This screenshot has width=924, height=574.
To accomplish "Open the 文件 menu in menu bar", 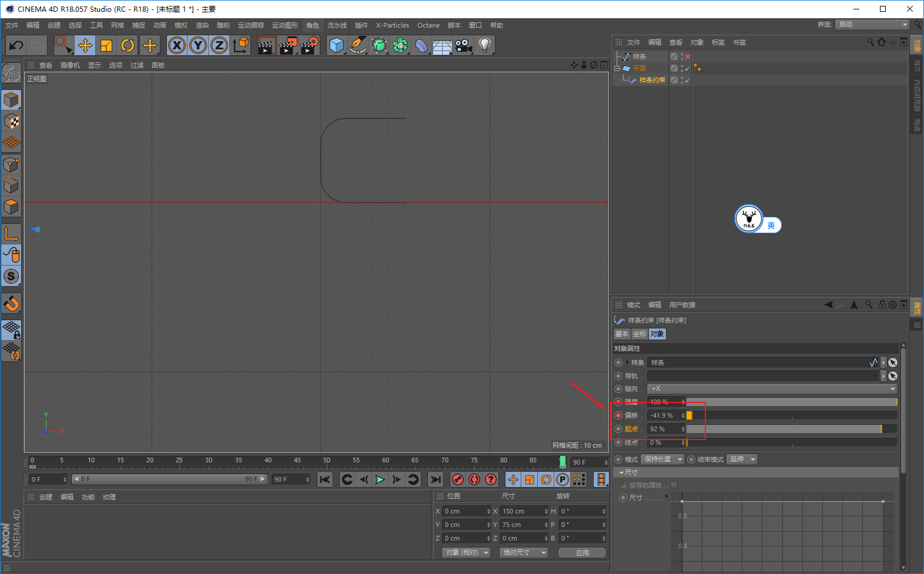I will click(x=12, y=25).
